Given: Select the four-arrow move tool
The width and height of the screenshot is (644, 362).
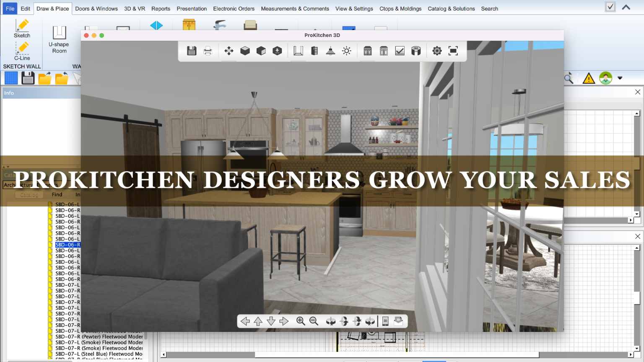Looking at the screenshot, I should click(229, 51).
